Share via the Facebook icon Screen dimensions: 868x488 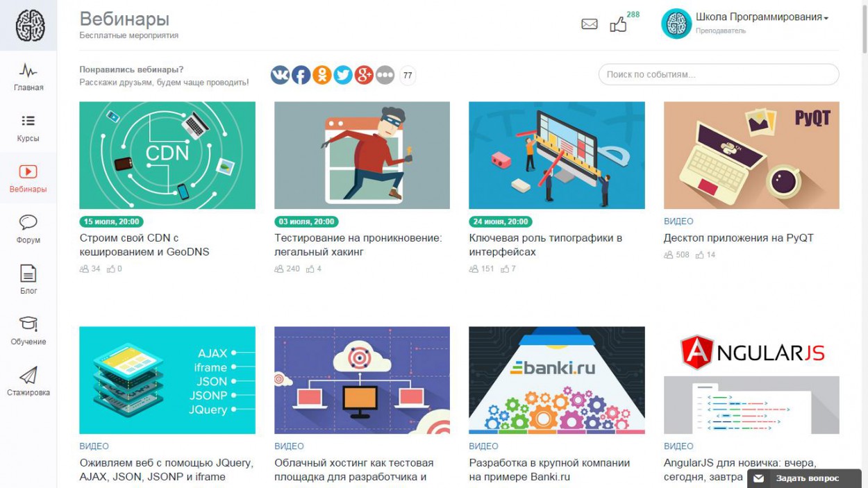point(301,75)
